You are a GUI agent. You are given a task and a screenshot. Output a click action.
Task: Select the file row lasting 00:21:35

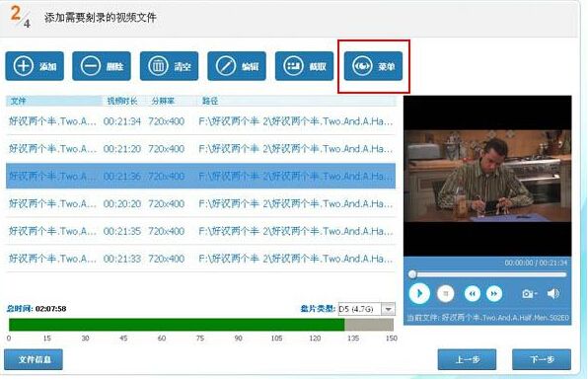click(x=200, y=231)
